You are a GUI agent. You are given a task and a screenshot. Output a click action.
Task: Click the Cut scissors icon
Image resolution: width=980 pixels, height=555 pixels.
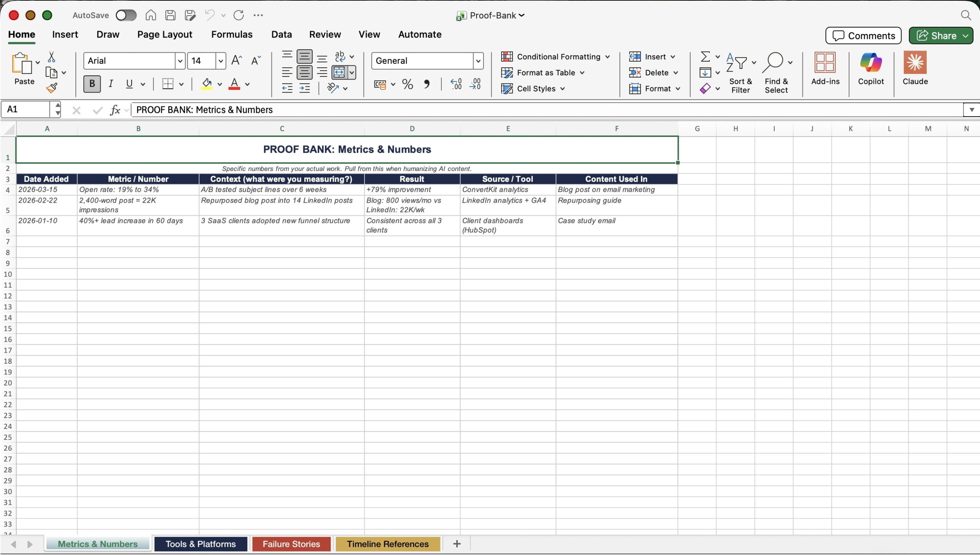click(x=51, y=57)
